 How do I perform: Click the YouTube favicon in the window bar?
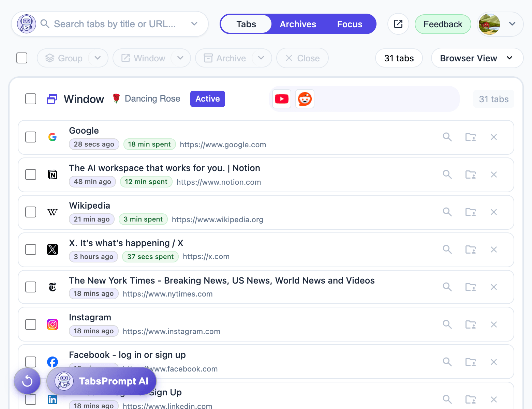pyautogui.click(x=281, y=99)
